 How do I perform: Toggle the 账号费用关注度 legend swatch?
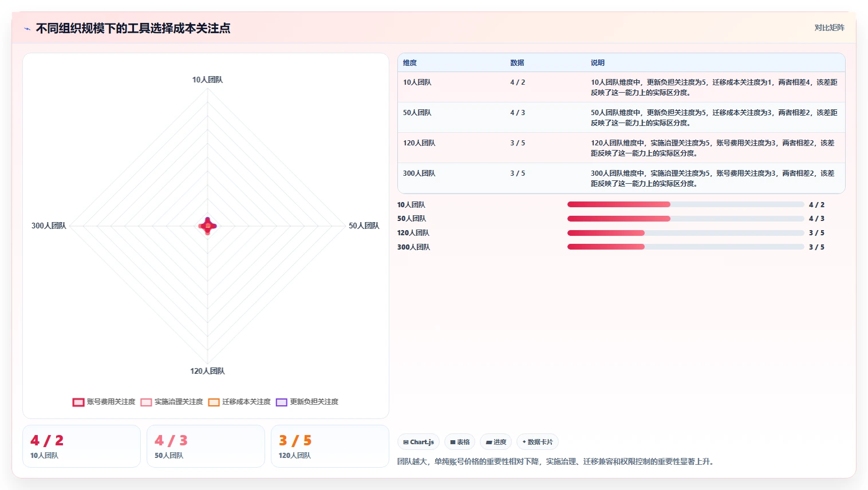pos(78,402)
